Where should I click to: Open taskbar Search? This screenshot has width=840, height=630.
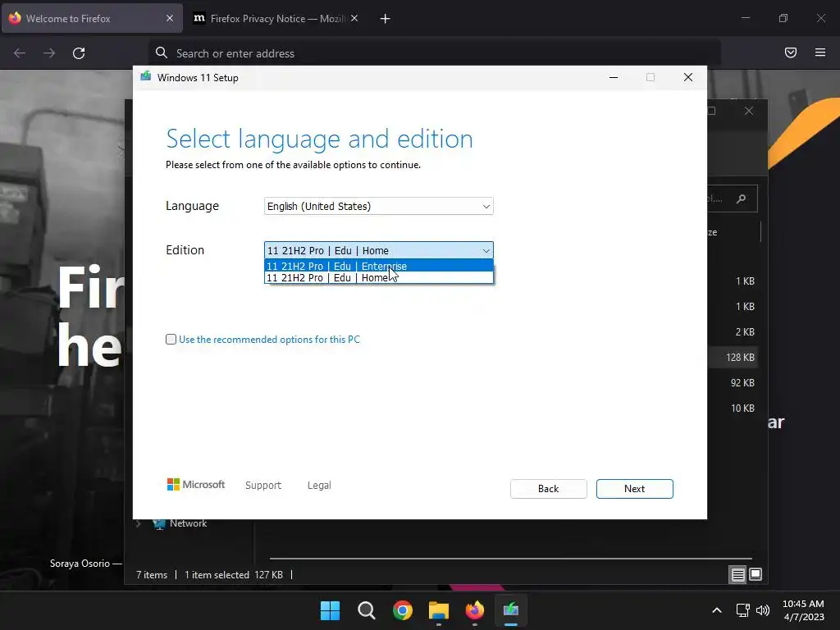[367, 610]
